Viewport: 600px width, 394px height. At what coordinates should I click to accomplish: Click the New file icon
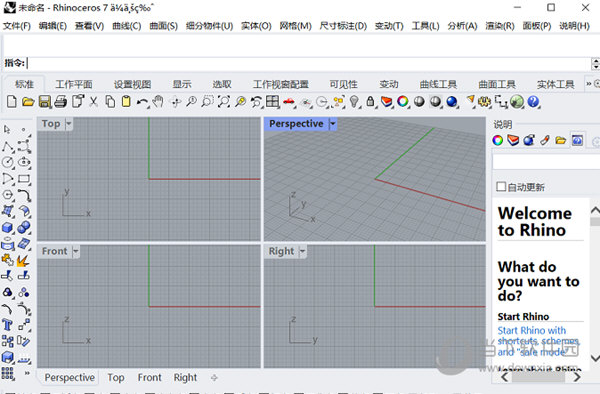pos(12,102)
